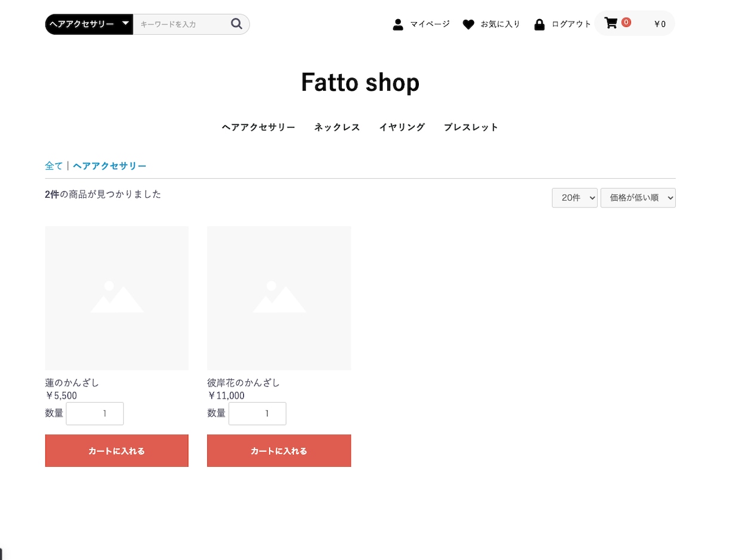Select ブレスレット in the main navigation

click(x=471, y=127)
